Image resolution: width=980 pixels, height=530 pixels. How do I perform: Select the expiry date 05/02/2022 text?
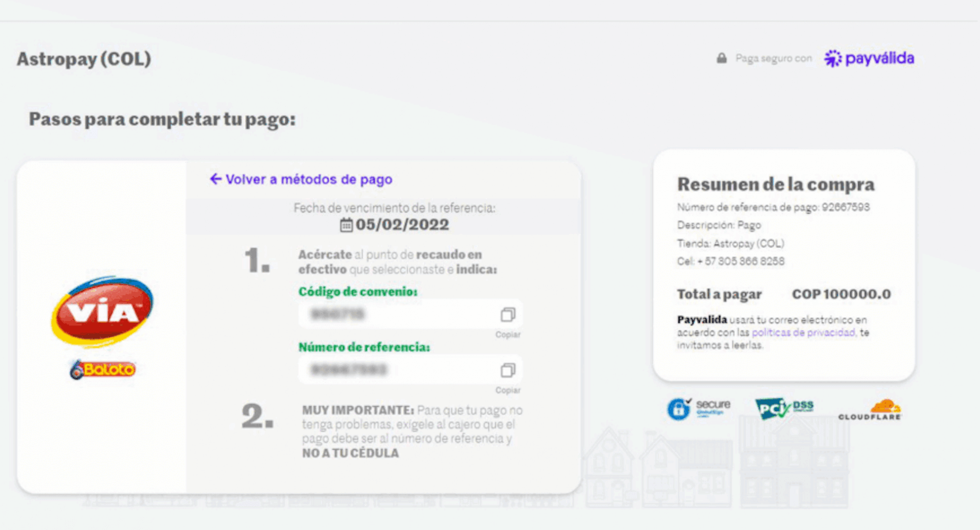tap(402, 225)
